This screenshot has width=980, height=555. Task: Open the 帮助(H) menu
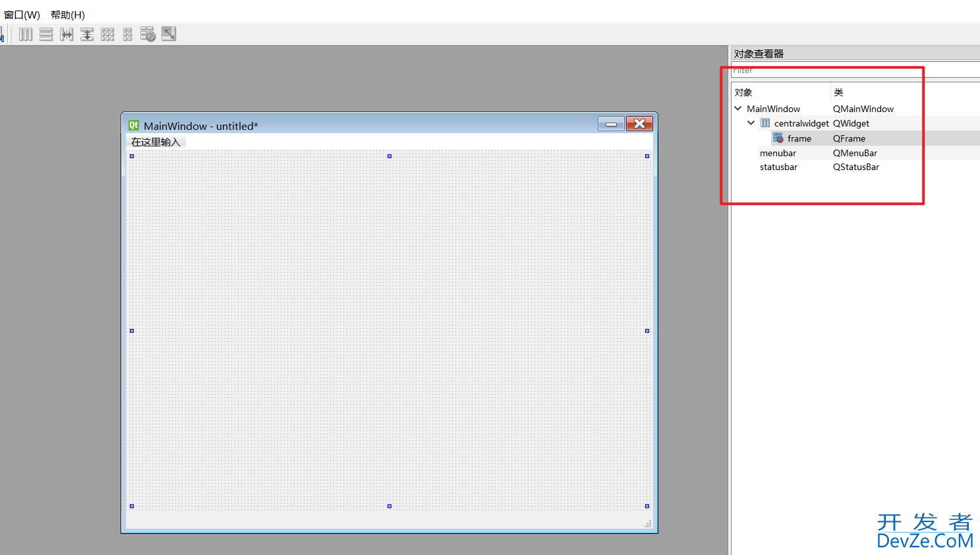68,15
